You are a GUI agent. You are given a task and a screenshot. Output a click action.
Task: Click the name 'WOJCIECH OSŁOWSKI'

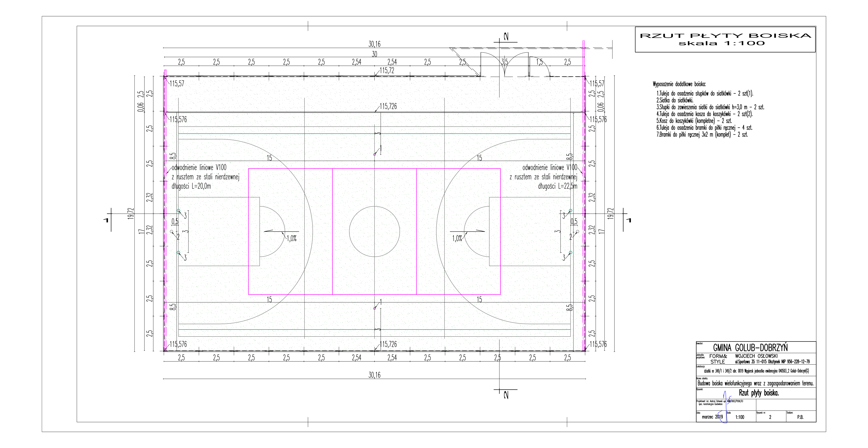(x=756, y=356)
